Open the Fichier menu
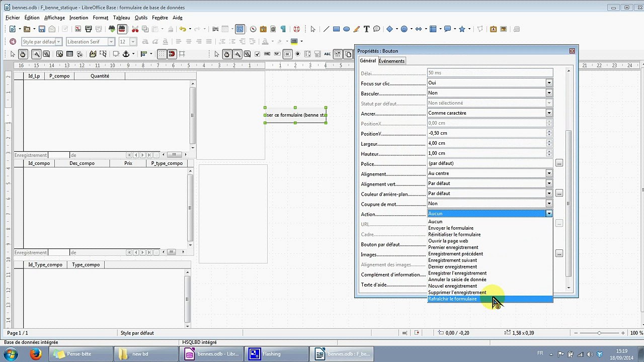Viewport: 644px width, 362px height. [13, 18]
